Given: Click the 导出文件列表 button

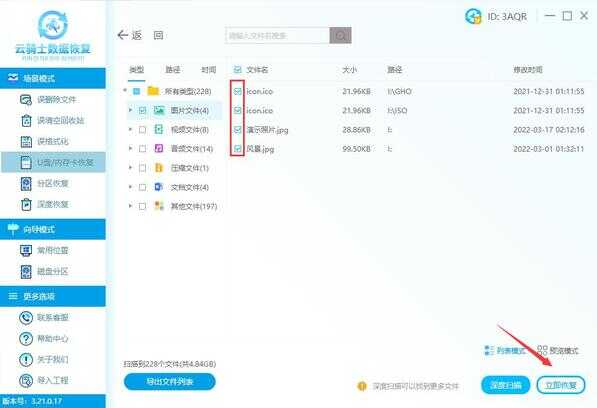Looking at the screenshot, I should 170,382.
